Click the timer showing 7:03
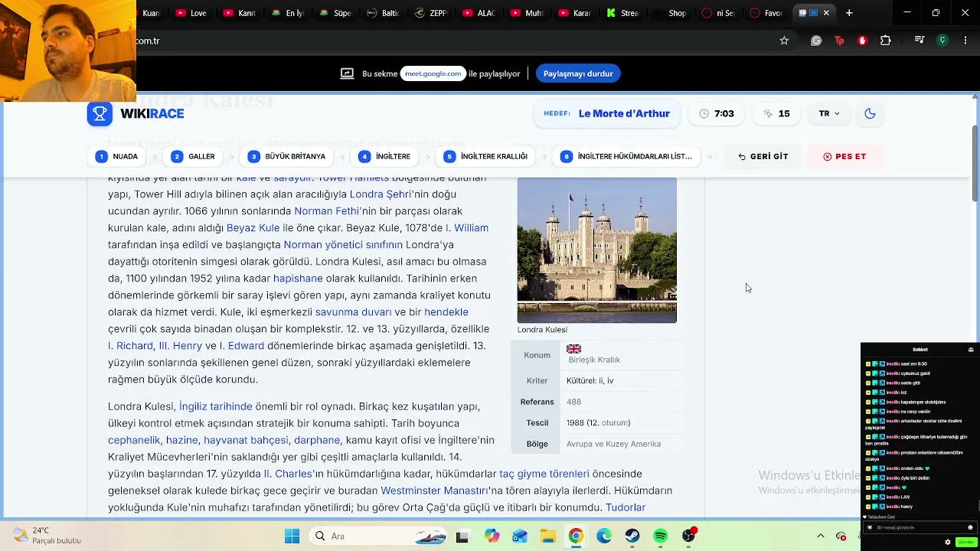 click(717, 113)
